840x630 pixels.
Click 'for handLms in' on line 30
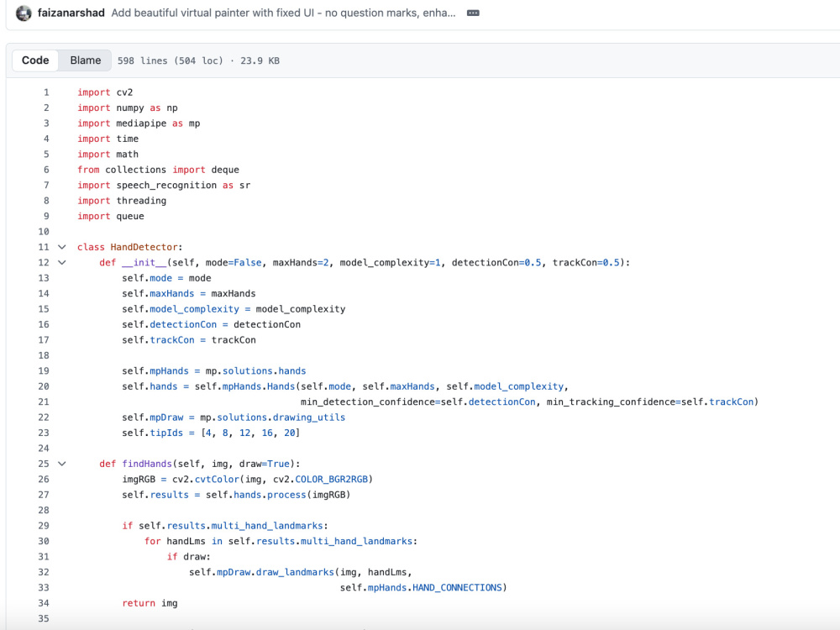point(183,542)
